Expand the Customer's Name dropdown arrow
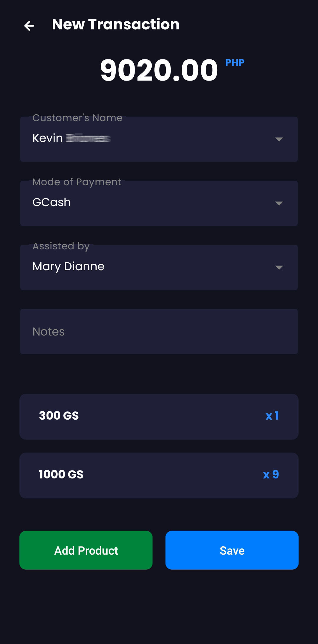Screen dimensions: 318x644 click(x=279, y=139)
